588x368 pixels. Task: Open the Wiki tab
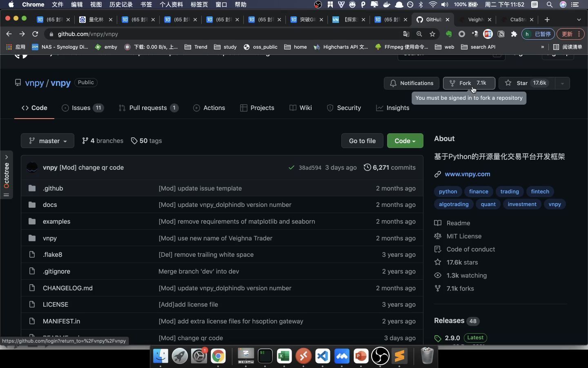point(301,108)
